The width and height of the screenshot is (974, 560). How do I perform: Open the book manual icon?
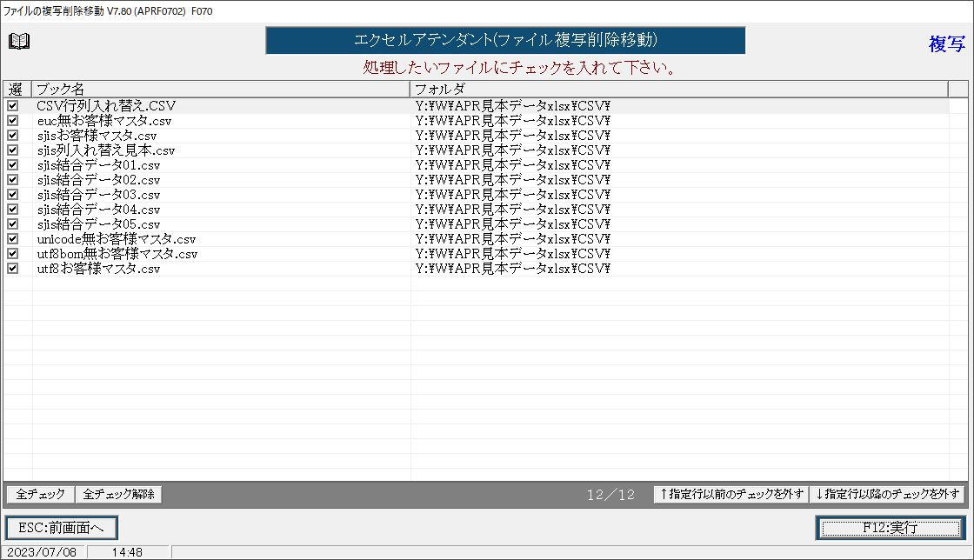tap(19, 41)
